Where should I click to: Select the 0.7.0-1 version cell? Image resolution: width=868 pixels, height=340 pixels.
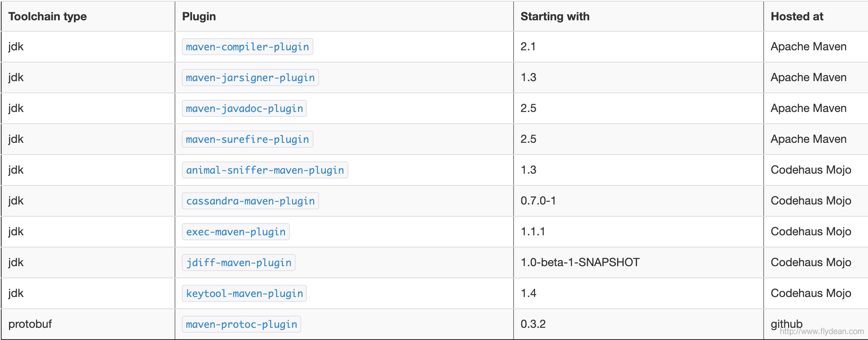pos(538,201)
